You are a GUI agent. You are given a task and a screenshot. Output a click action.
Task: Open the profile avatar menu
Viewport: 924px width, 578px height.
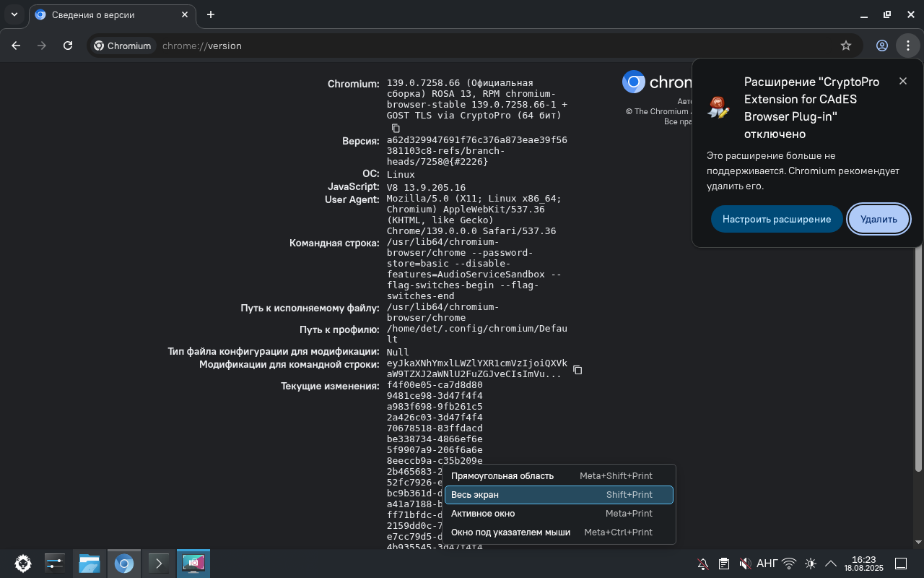point(882,46)
